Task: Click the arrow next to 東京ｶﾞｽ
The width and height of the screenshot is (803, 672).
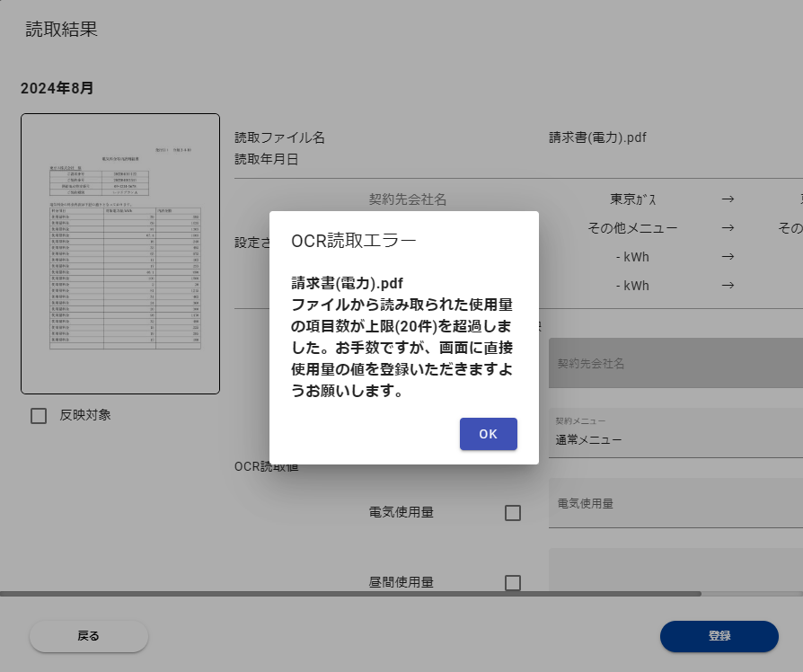Action: point(728,199)
